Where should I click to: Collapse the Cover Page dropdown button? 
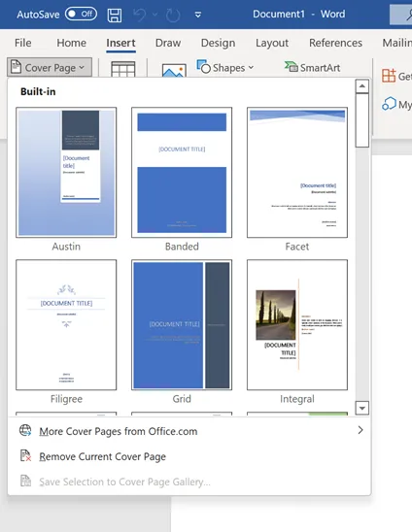pos(50,67)
